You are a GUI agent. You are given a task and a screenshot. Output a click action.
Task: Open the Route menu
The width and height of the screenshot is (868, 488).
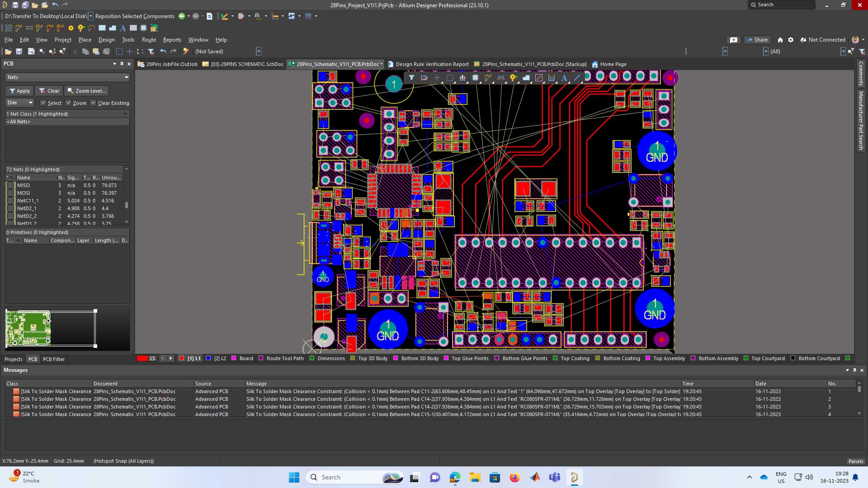149,40
